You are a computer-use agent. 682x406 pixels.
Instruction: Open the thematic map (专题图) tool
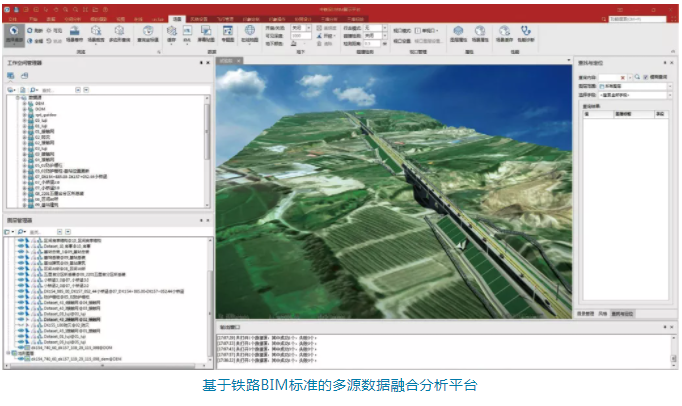227,34
